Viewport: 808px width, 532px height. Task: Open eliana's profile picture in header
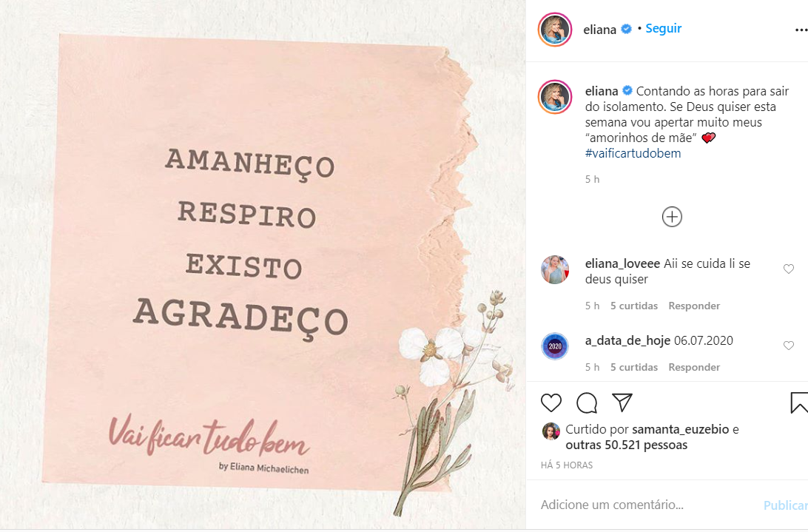pyautogui.click(x=555, y=30)
